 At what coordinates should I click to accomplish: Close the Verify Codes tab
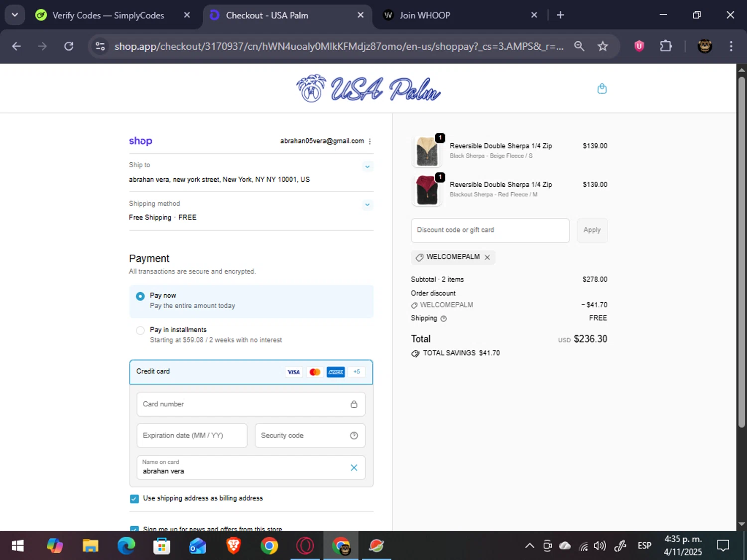tap(187, 15)
